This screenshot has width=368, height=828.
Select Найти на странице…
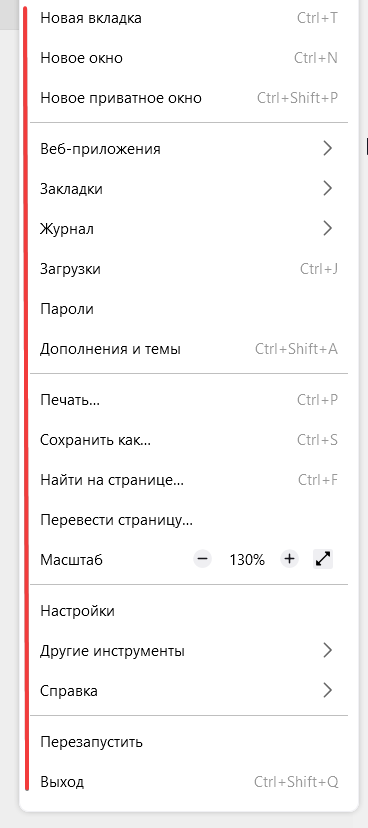coord(188,480)
